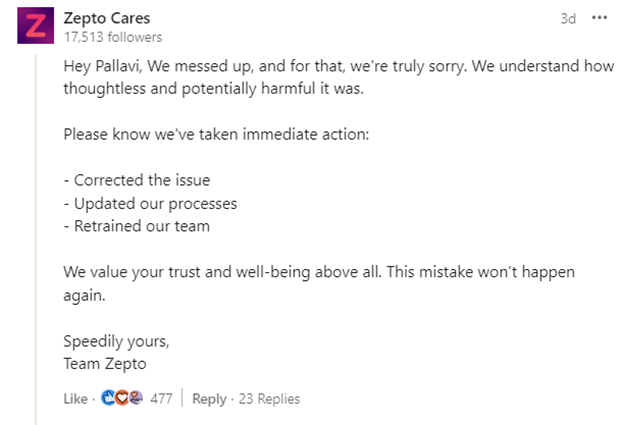This screenshot has height=425, width=620.
Task: Open the three-dot more options menu
Action: pos(600,18)
